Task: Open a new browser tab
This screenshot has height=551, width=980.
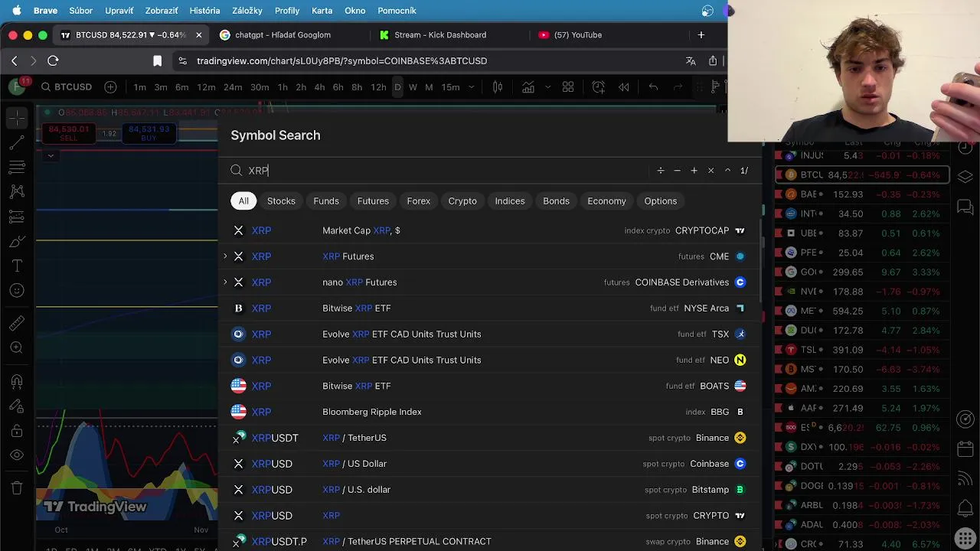Action: (x=701, y=35)
